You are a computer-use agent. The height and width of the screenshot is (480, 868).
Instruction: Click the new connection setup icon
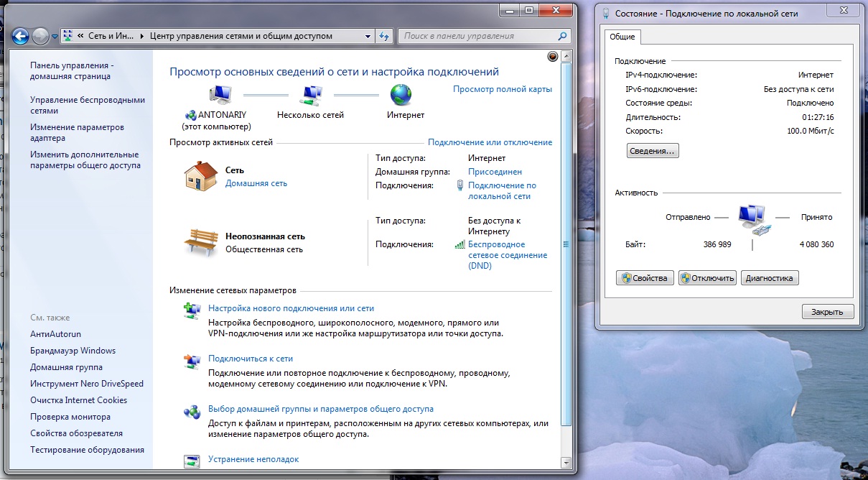click(x=192, y=310)
